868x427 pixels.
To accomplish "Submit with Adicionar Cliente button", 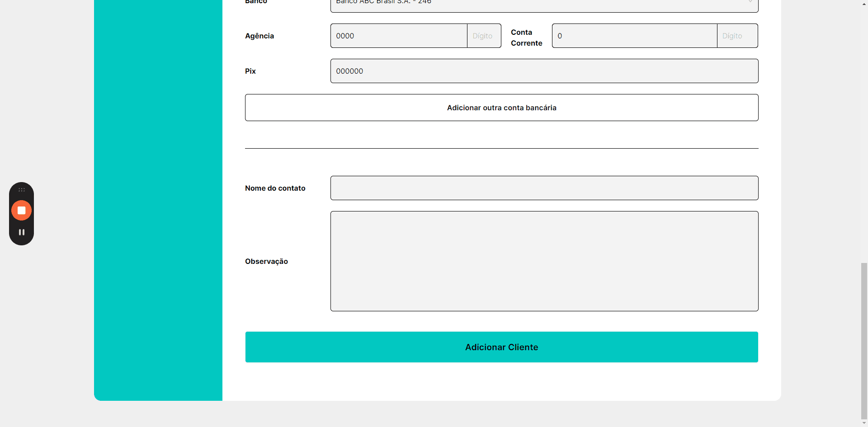I will point(502,347).
